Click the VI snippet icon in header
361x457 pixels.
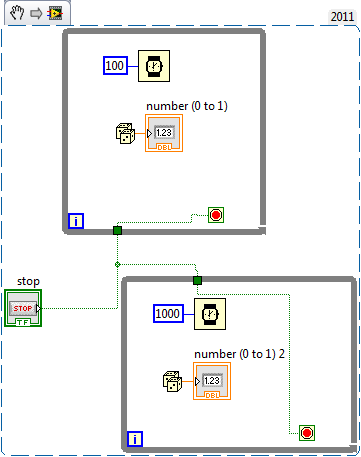(55, 13)
